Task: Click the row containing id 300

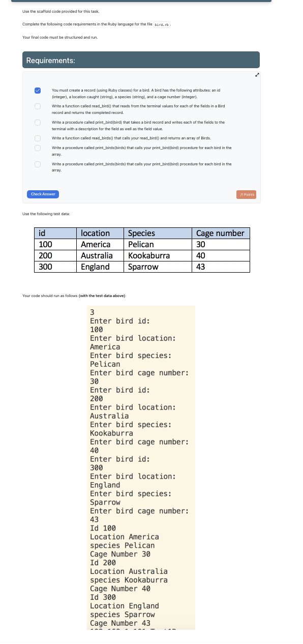Action: [141, 267]
